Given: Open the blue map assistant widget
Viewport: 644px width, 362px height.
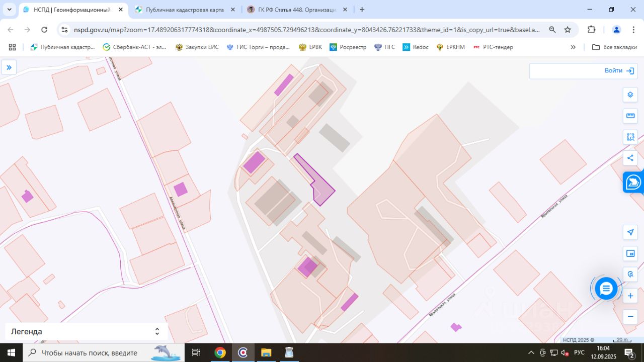Looking at the screenshot, I should [x=633, y=182].
